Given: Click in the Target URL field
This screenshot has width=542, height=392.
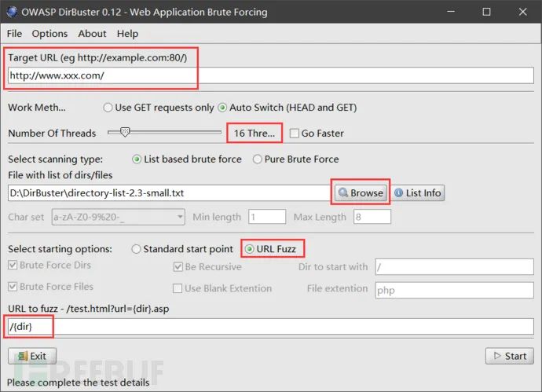Looking at the screenshot, I should coord(271,75).
